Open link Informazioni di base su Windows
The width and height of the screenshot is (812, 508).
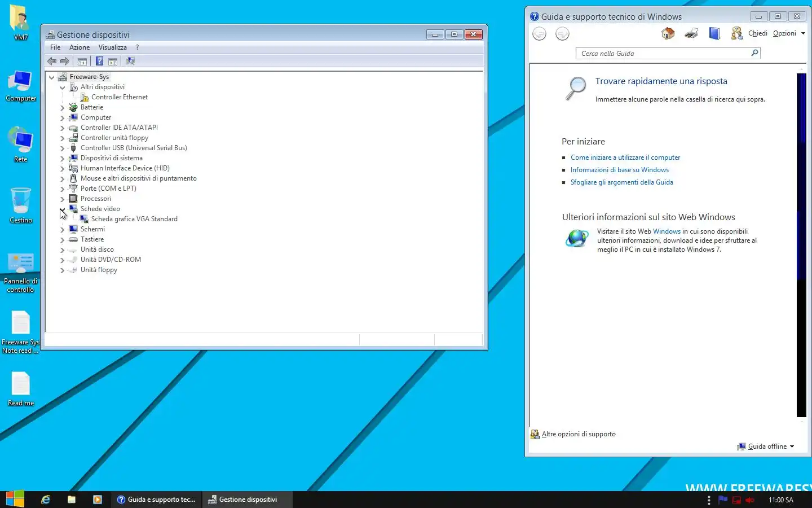click(x=620, y=170)
